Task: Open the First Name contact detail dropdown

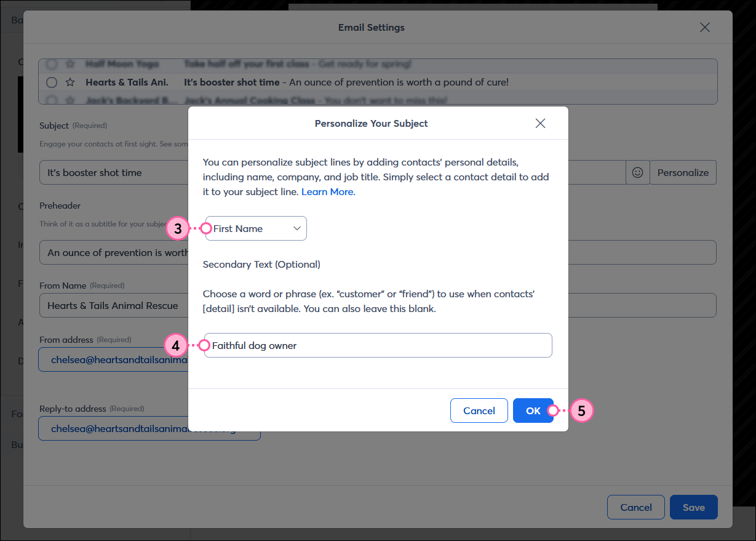Action: 256,228
